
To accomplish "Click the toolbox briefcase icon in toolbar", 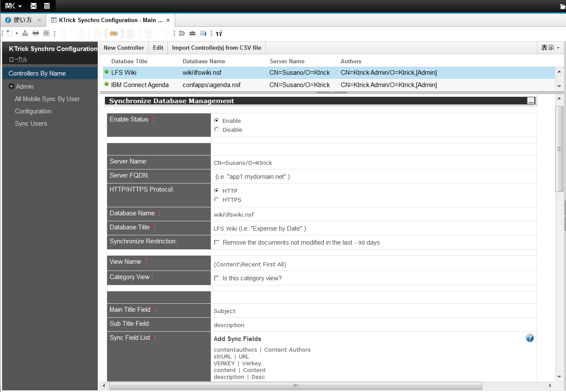I will [x=192, y=33].
